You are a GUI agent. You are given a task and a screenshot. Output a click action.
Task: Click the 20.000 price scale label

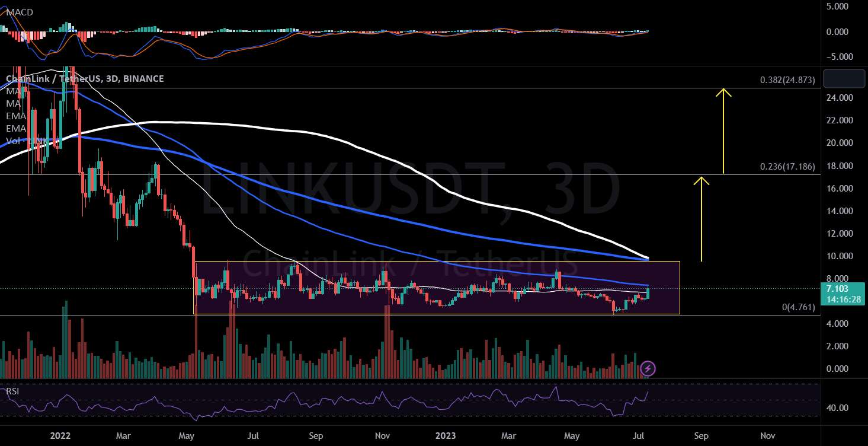click(838, 143)
